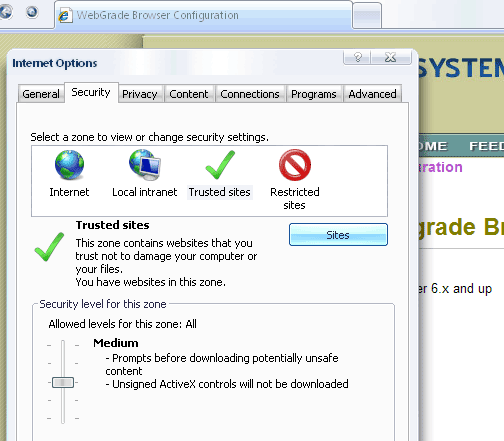Select the Restricted sites red prohibition icon

click(x=295, y=165)
